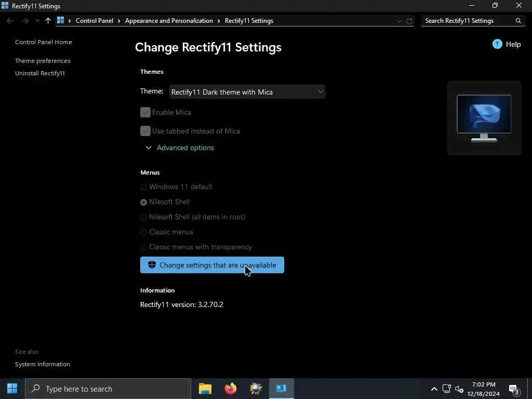The height and width of the screenshot is (399, 532).
Task: Restore down the Rectify11 Settings window
Action: coord(495,6)
